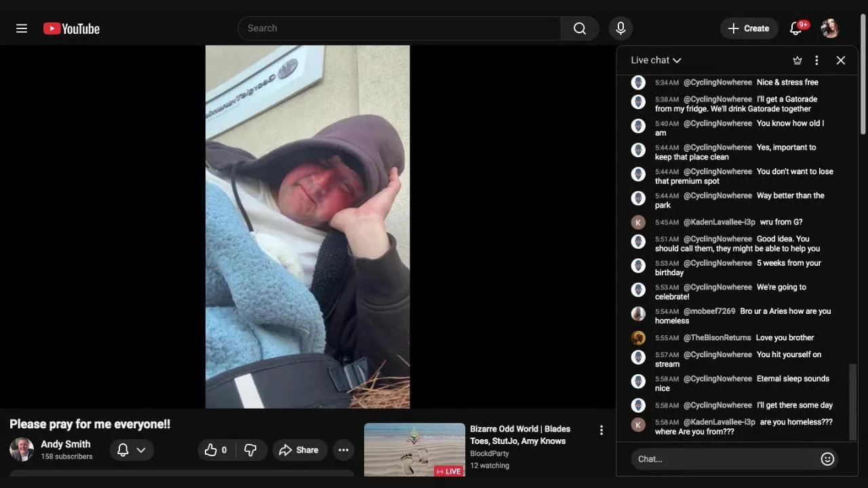Click avatar beside 'You know how old I am'

pyautogui.click(x=638, y=126)
